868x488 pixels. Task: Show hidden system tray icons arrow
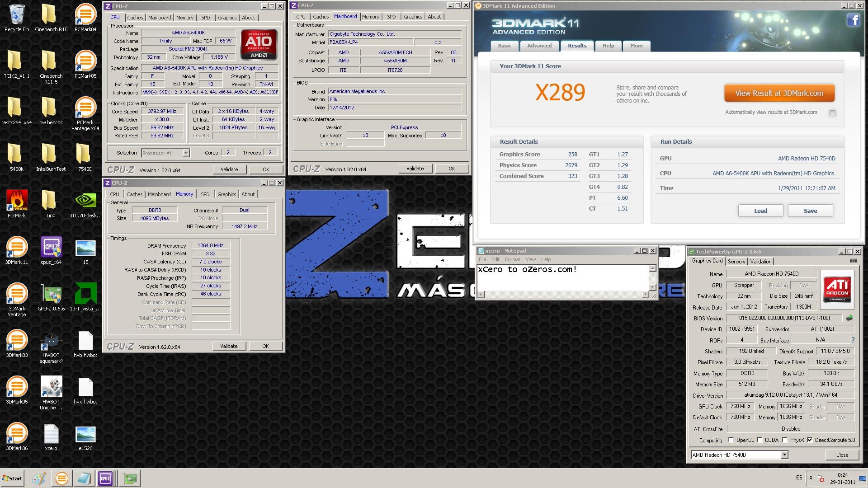point(811,478)
